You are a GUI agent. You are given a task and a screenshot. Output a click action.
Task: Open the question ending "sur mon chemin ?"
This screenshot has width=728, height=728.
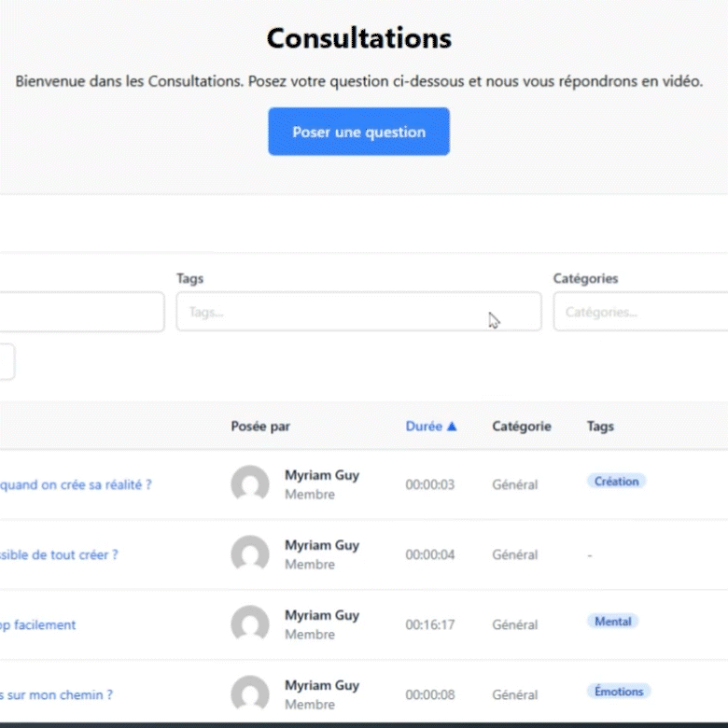tap(56, 694)
